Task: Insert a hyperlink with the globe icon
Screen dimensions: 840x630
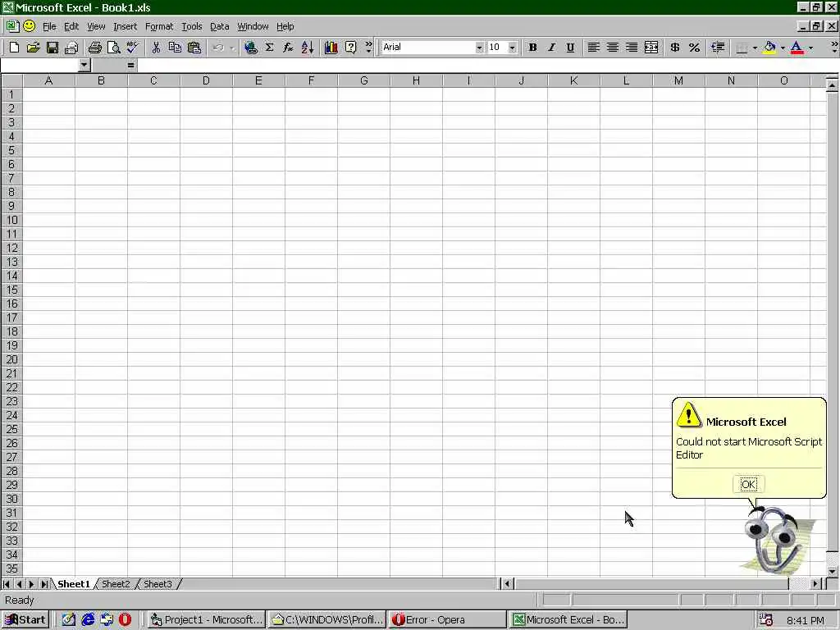Action: pos(250,48)
